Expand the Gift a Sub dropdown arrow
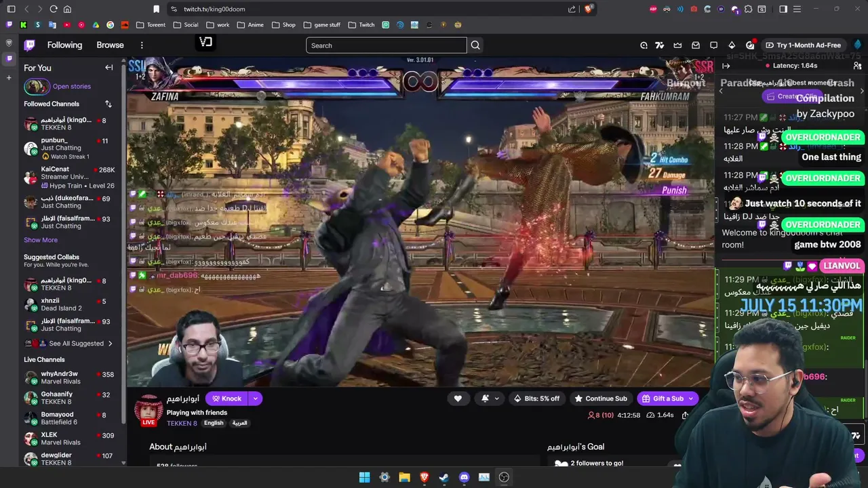This screenshot has height=488, width=868. pos(691,399)
